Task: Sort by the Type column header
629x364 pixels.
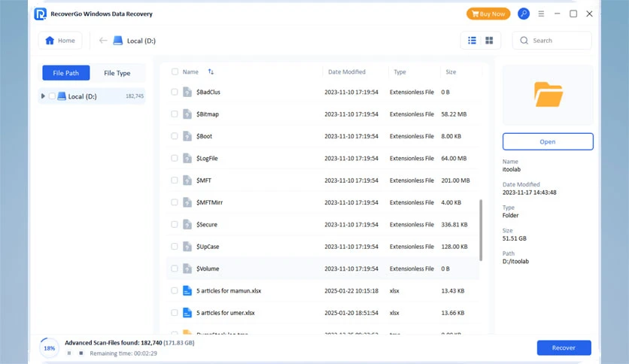Action: point(400,71)
